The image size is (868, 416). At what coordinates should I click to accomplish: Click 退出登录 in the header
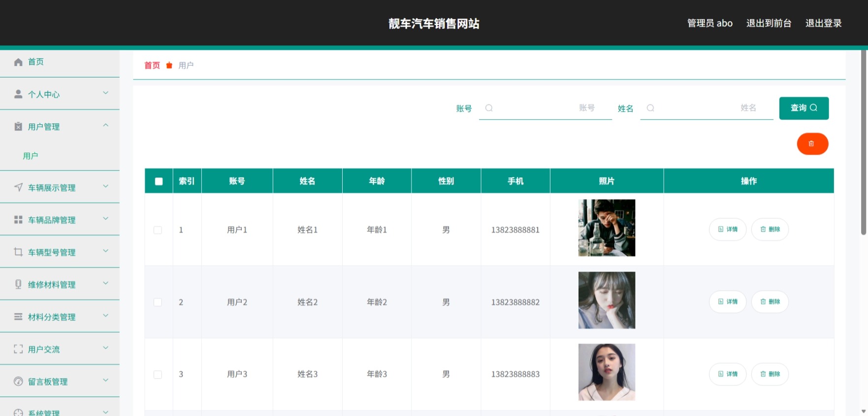click(x=823, y=23)
